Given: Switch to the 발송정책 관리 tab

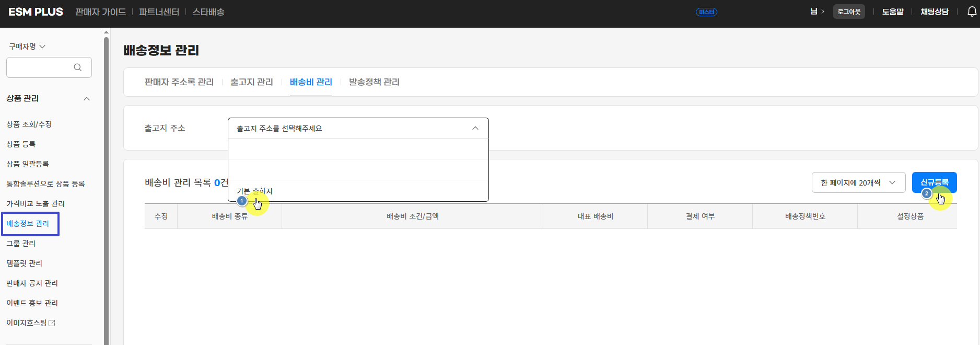Looking at the screenshot, I should (x=374, y=82).
